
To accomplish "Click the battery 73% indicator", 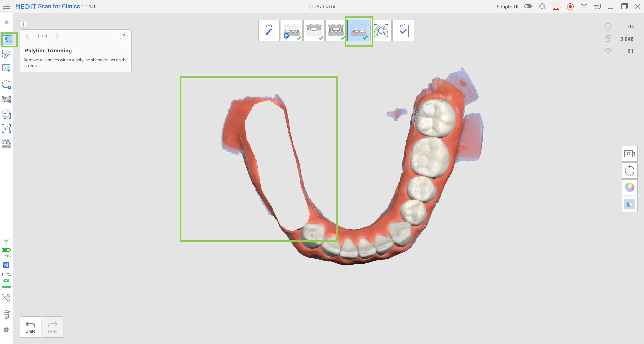I will [x=6, y=250].
